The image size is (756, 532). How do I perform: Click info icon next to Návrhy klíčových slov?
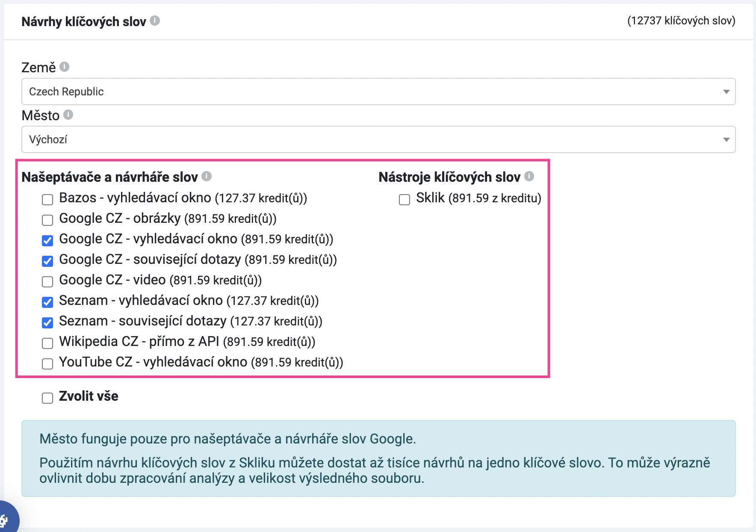tap(155, 21)
